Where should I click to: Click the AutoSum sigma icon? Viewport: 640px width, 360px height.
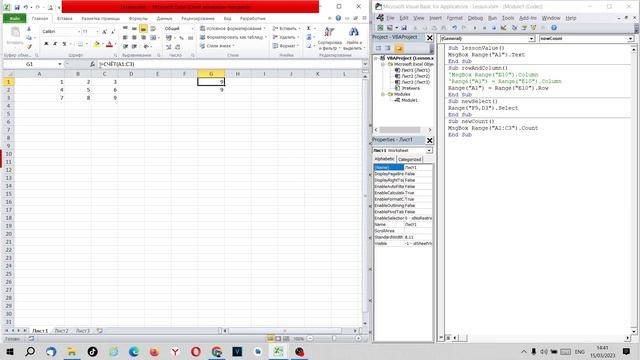pyautogui.click(x=309, y=28)
